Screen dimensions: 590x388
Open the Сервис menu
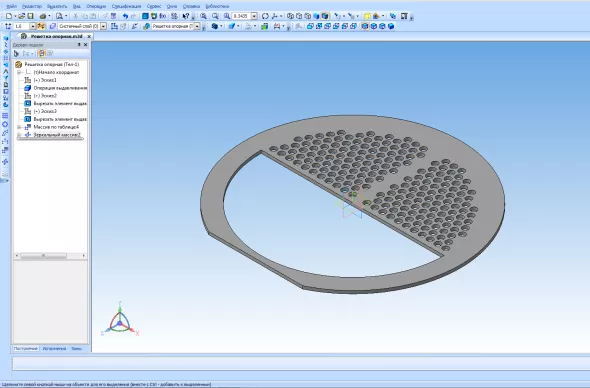[x=154, y=6]
